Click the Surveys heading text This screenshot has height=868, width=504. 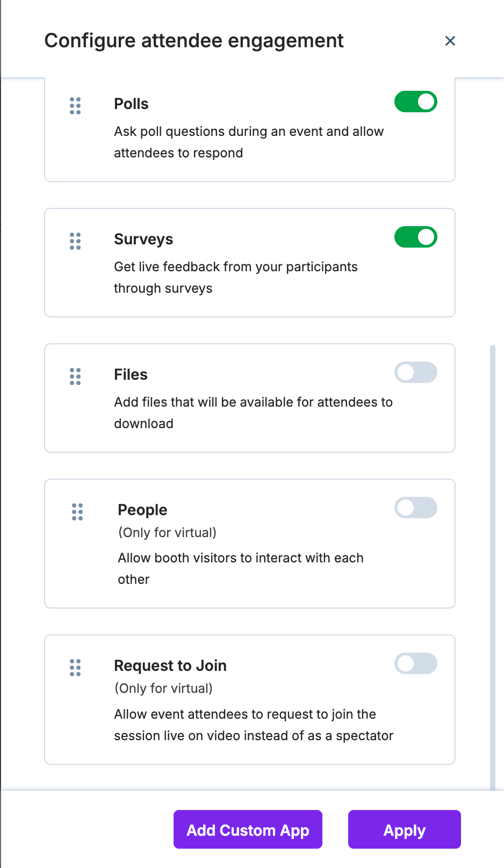tap(143, 239)
